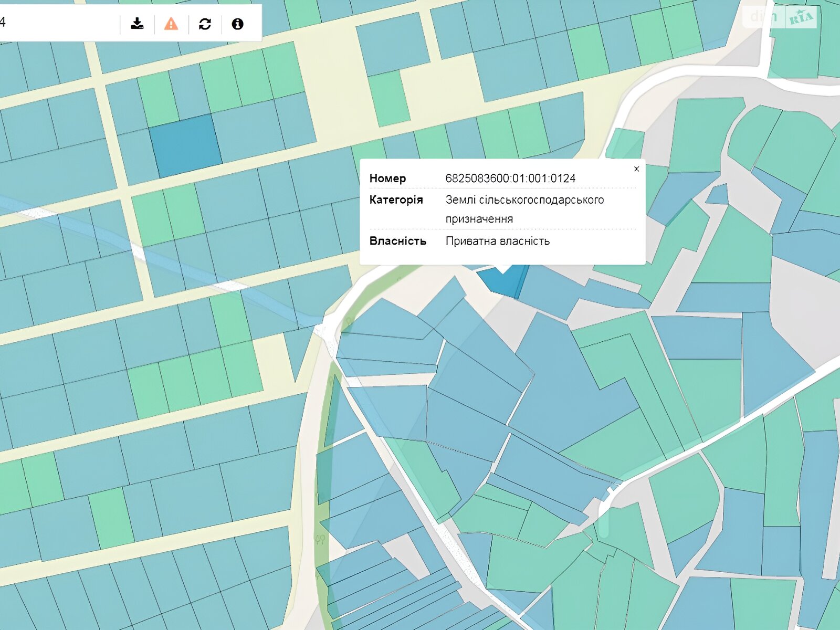Viewport: 840px width, 630px height.
Task: Click the "Категорія" label in the popup
Action: pyautogui.click(x=396, y=200)
